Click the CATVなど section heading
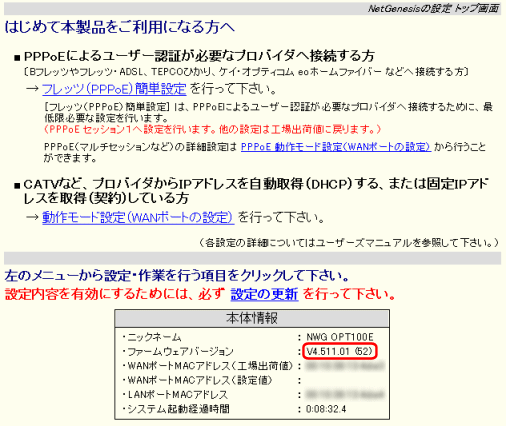Image resolution: width=506 pixels, height=426 pixels. tap(256, 191)
